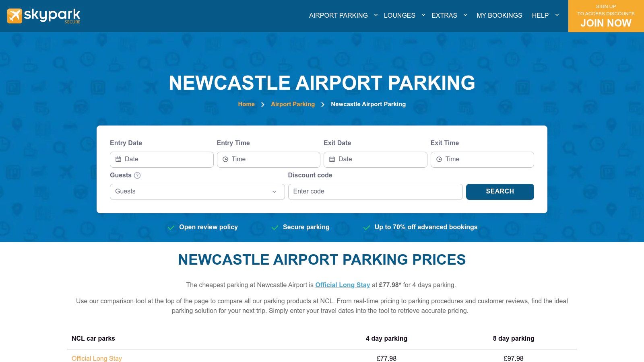This screenshot has height=362, width=644.
Task: Click Home in the breadcrumb trail
Action: click(x=246, y=104)
